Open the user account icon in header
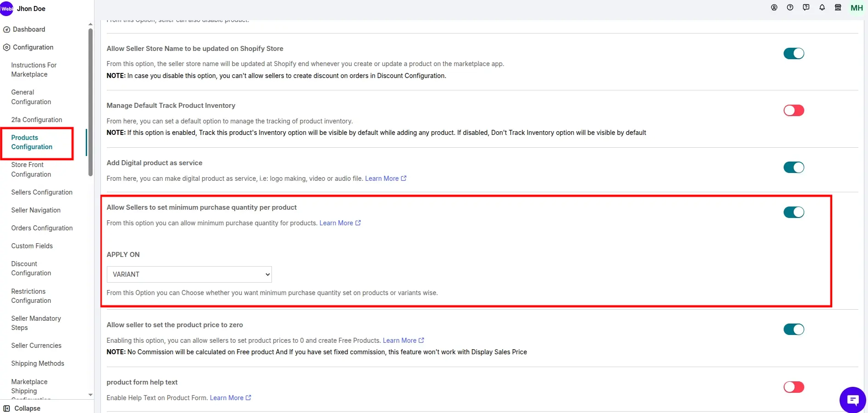The image size is (868, 413). tap(774, 7)
